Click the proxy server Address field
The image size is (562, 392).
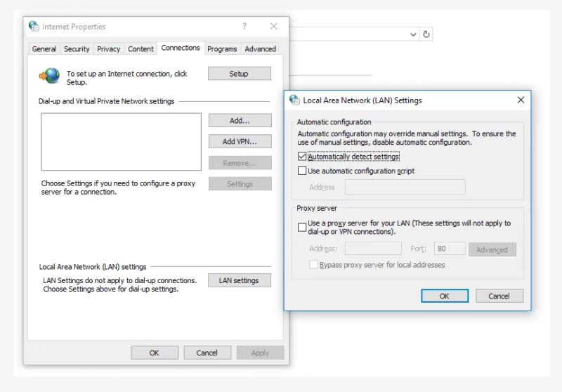pyautogui.click(x=373, y=248)
